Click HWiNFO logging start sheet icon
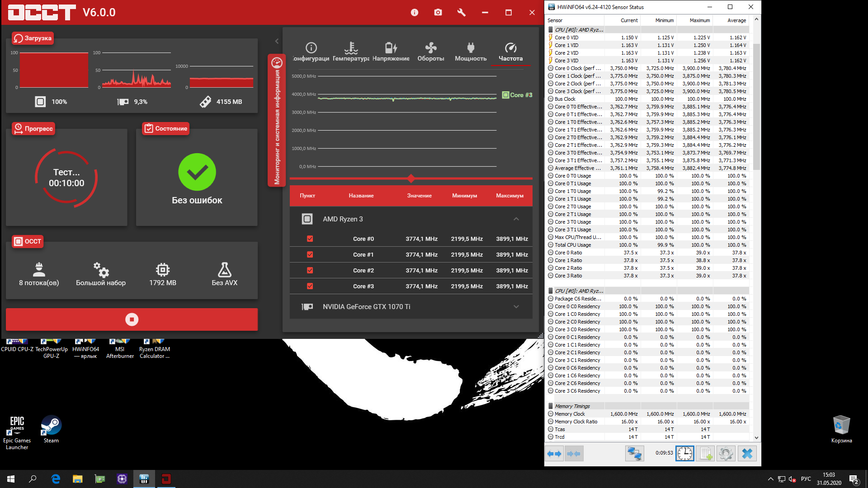The height and width of the screenshot is (488, 868). 705,453
